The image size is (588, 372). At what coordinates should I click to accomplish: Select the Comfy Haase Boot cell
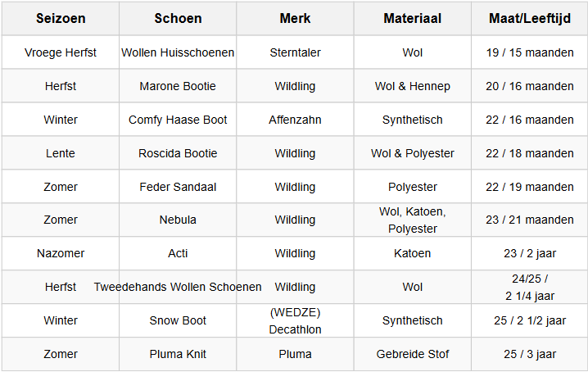point(178,120)
